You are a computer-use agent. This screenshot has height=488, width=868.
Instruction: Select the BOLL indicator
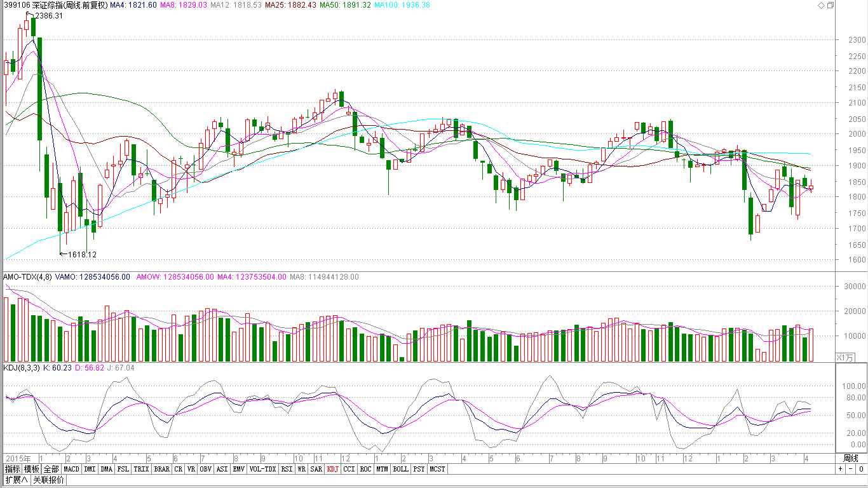400,469
